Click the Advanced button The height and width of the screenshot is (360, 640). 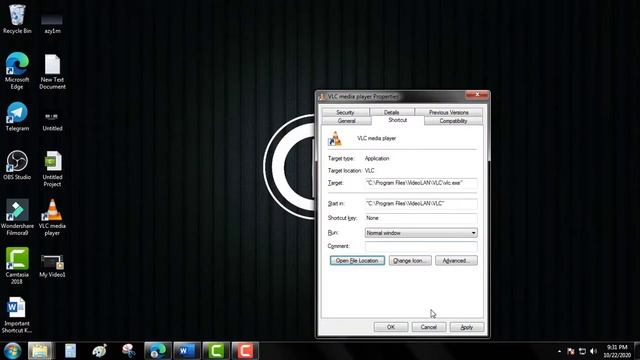(x=456, y=260)
